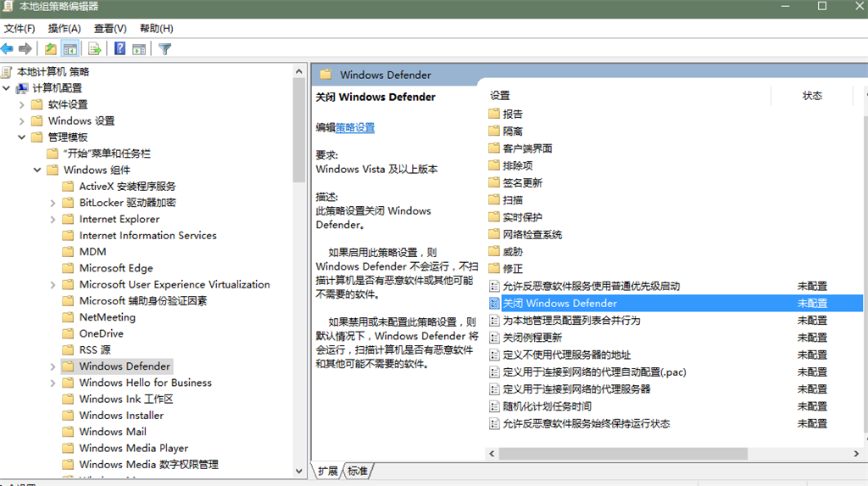The height and width of the screenshot is (486, 868).
Task: Select 允许反恶意软件服务使用普通优先级启动 policy
Action: tap(591, 286)
